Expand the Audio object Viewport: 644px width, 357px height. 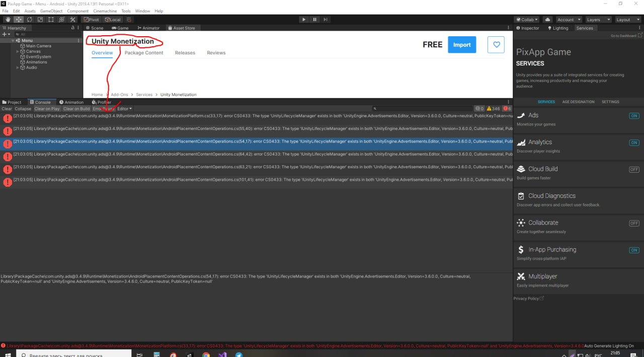point(18,67)
